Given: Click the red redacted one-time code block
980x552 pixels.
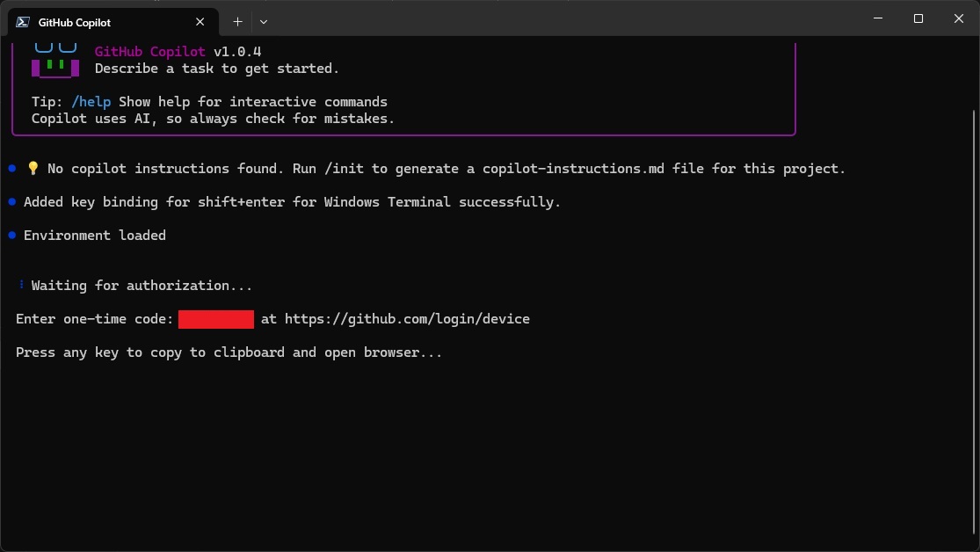Looking at the screenshot, I should pyautogui.click(x=216, y=319).
